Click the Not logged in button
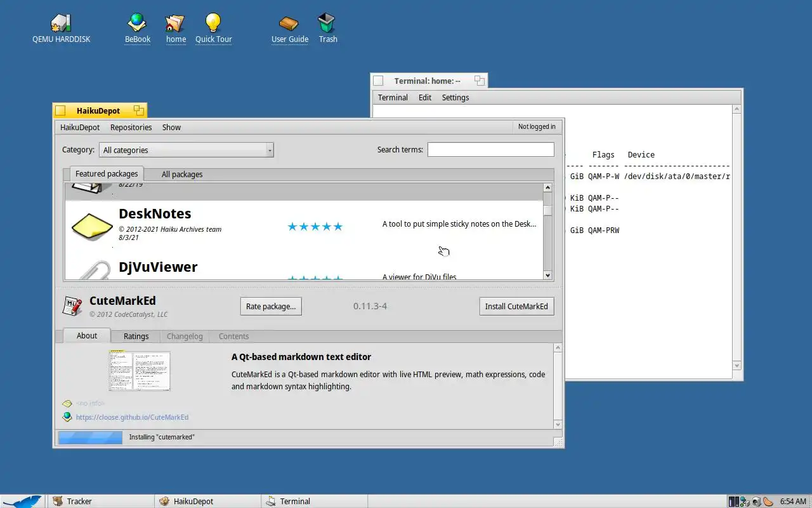The height and width of the screenshot is (508, 812). (537, 126)
